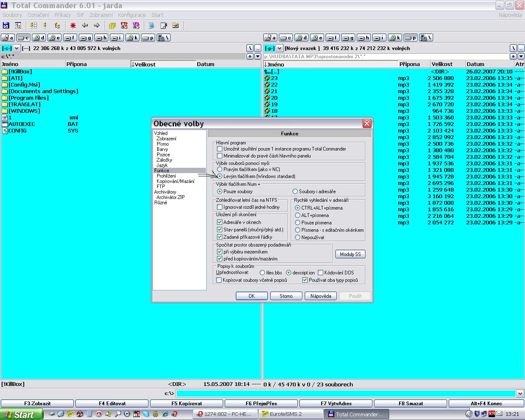The image size is (525, 420).
Task: Open the notepad editor toolbar icon
Action: pyautogui.click(x=164, y=25)
